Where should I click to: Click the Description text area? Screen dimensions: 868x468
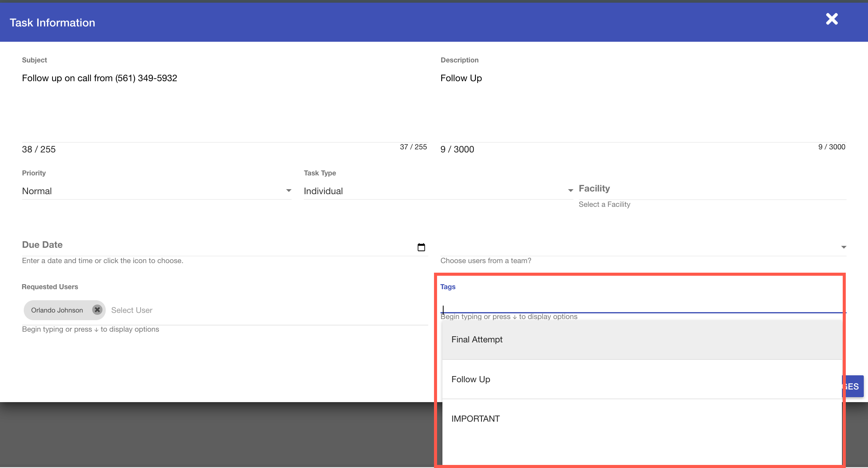[x=642, y=100]
